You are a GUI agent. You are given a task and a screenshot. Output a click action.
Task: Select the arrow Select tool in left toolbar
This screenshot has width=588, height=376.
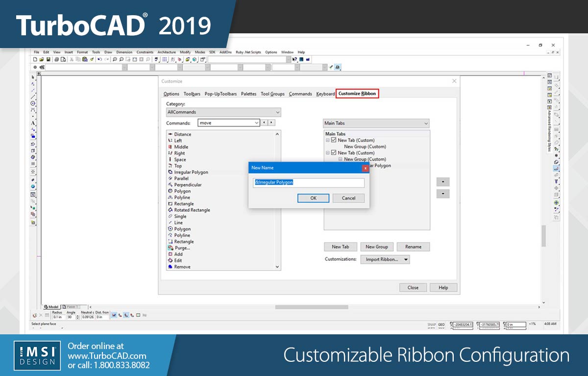[x=33, y=77]
